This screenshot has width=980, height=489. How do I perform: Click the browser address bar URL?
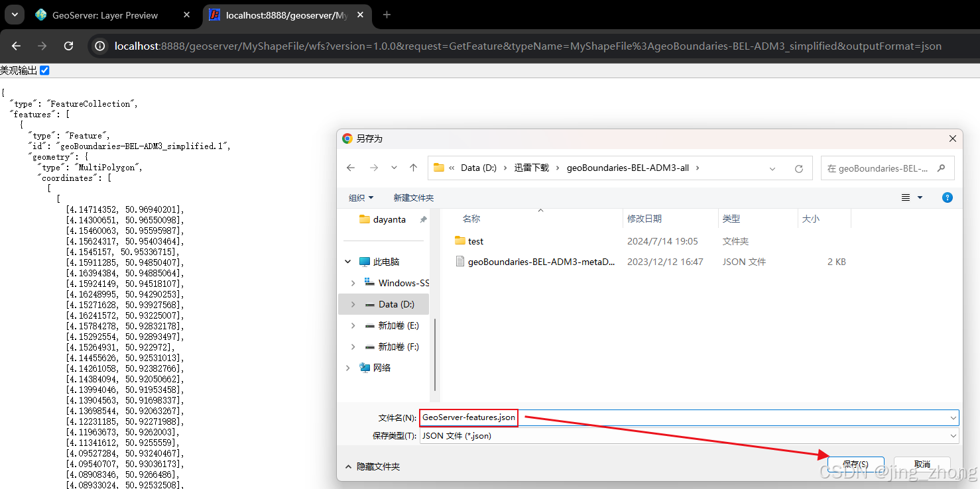(x=528, y=46)
